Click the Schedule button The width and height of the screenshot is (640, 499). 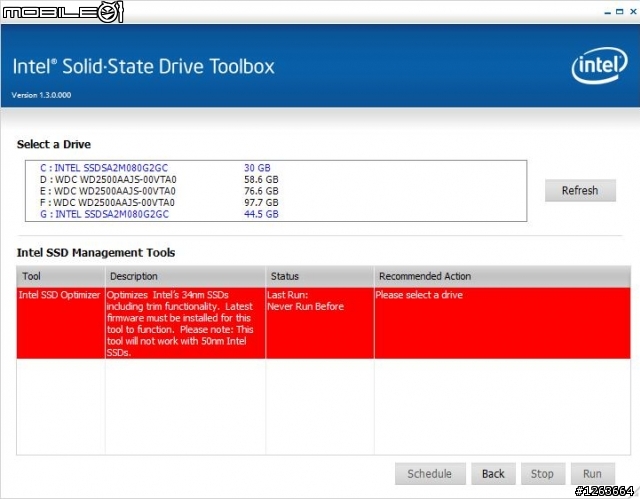[430, 474]
